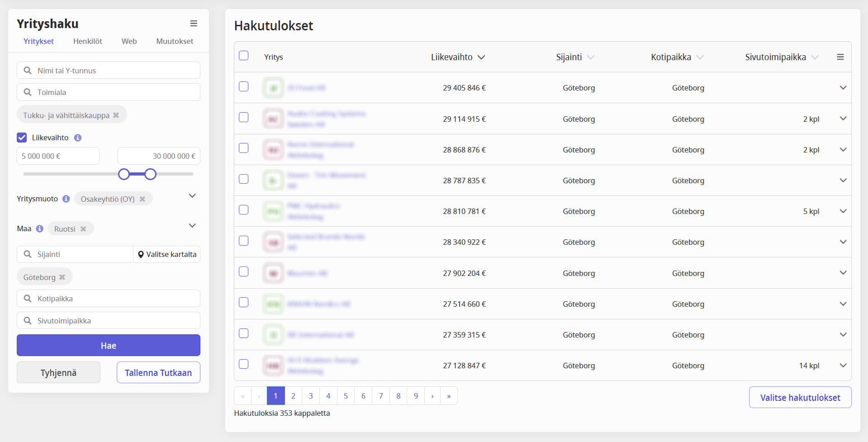Viewport: 868px width, 442px height.
Task: Sort by the Liikevaihto column header
Action: click(x=458, y=57)
